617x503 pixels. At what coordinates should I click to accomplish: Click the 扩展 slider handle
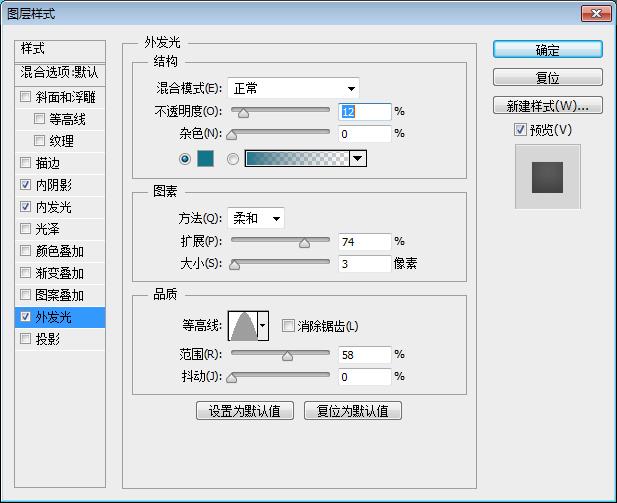304,243
